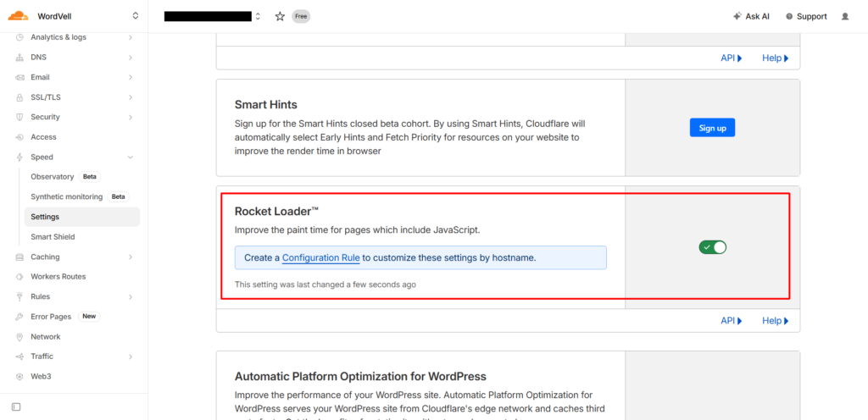Viewport: 868px width, 420px height.
Task: Open Error Pages menu item
Action: 51,317
